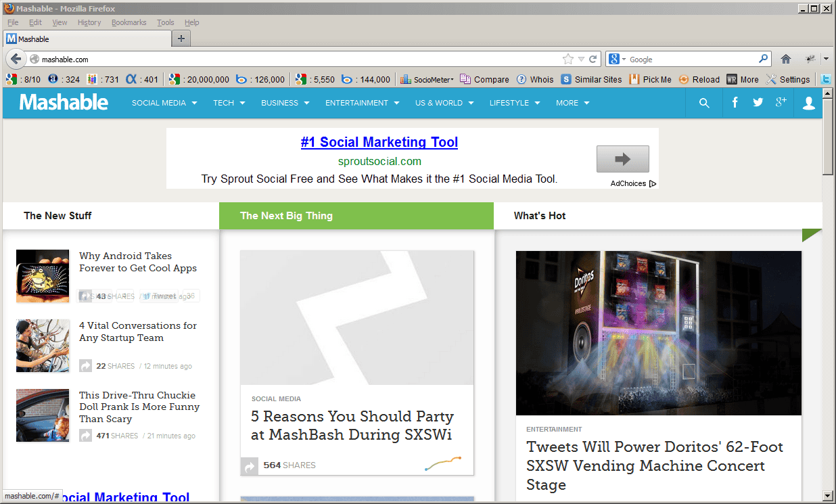Click share icon beside 471 Shares

[x=85, y=436]
